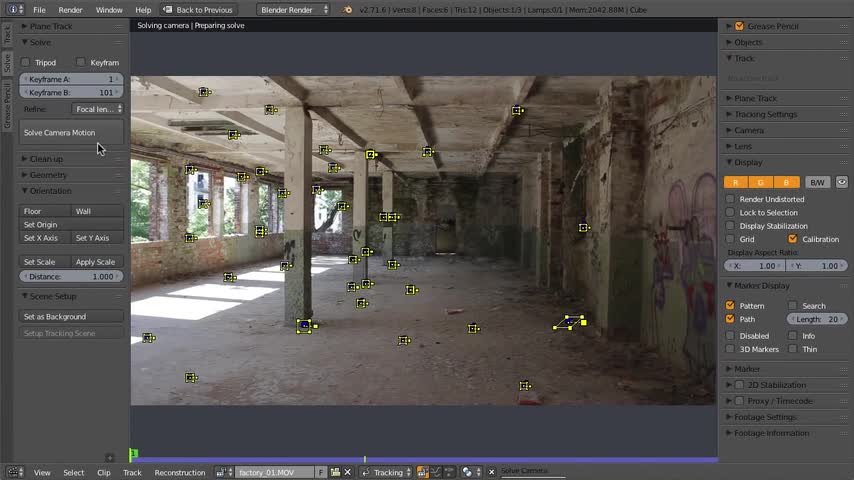This screenshot has height=480, width=854.
Task: Toggle the B/W display button
Action: click(818, 183)
